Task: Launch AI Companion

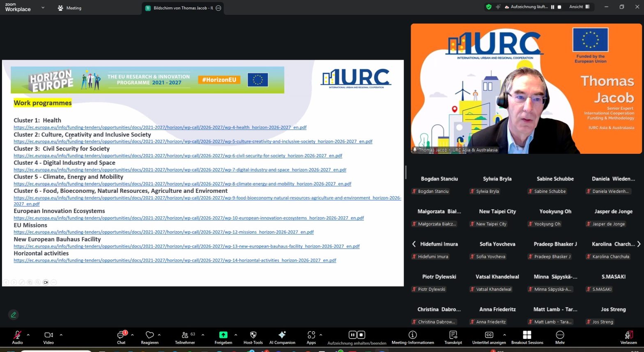Action: click(x=282, y=337)
